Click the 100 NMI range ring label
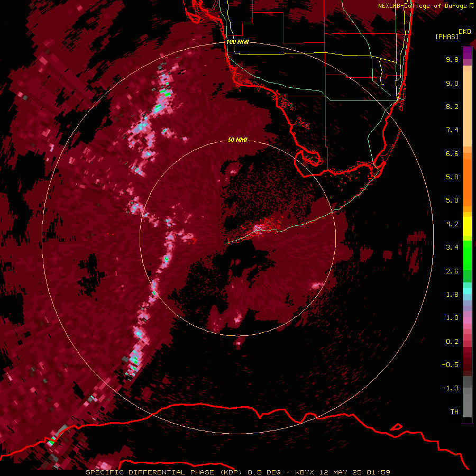This screenshot has height=476, width=476. tap(237, 42)
